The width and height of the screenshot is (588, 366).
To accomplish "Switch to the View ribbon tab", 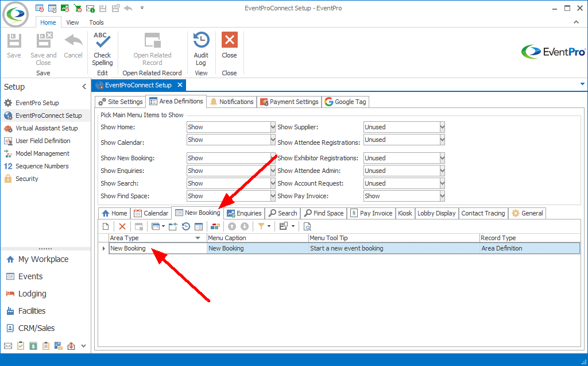I will tap(72, 22).
